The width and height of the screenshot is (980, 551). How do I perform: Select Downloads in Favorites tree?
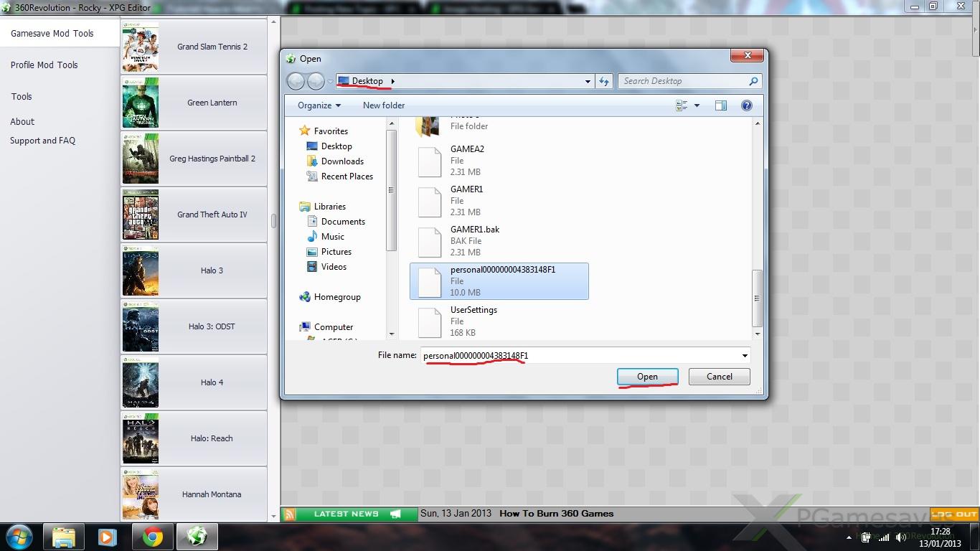342,161
